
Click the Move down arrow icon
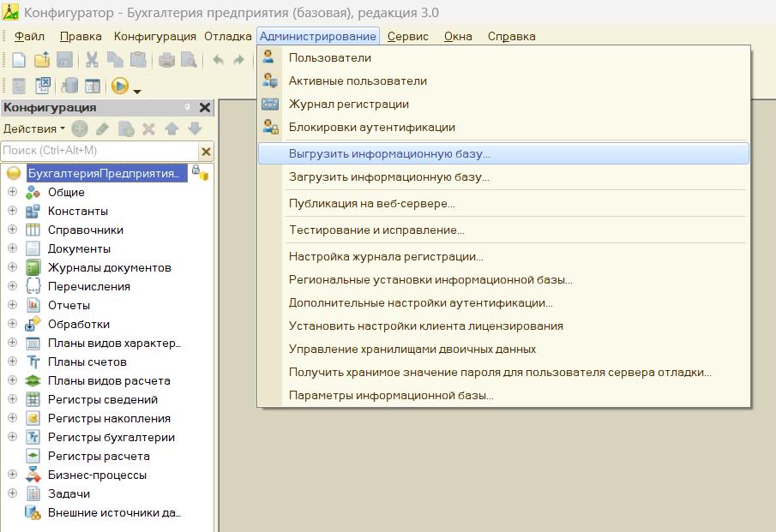(x=195, y=129)
